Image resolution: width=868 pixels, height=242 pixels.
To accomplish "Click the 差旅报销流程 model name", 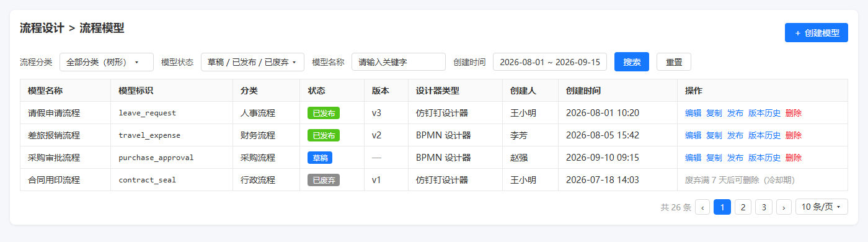I will click(54, 135).
